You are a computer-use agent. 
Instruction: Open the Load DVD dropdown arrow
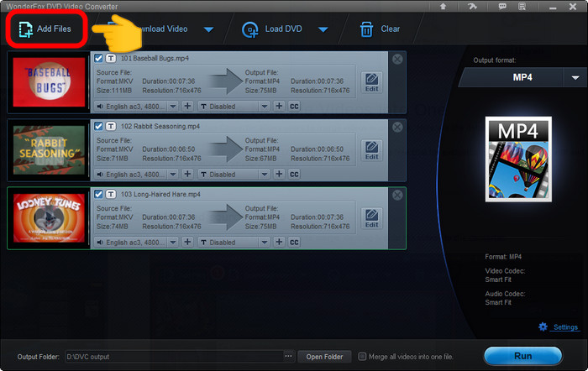click(323, 29)
